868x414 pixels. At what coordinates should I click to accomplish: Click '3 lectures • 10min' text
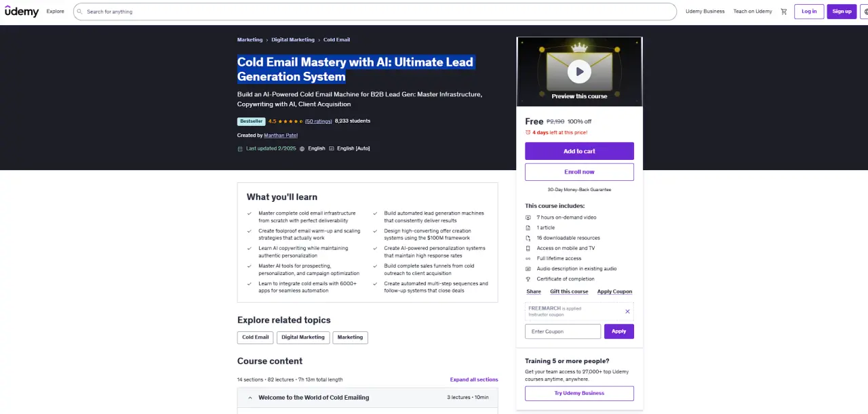click(x=468, y=397)
